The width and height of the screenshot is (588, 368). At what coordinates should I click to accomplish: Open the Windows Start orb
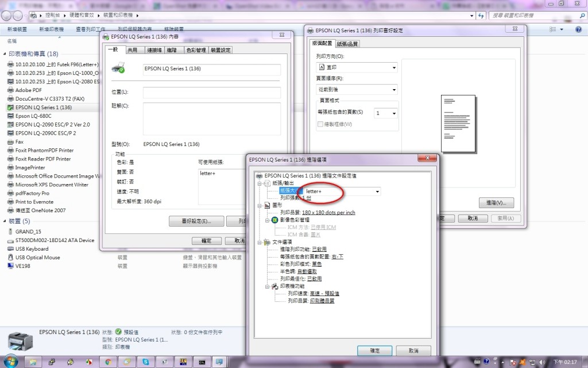[10, 361]
